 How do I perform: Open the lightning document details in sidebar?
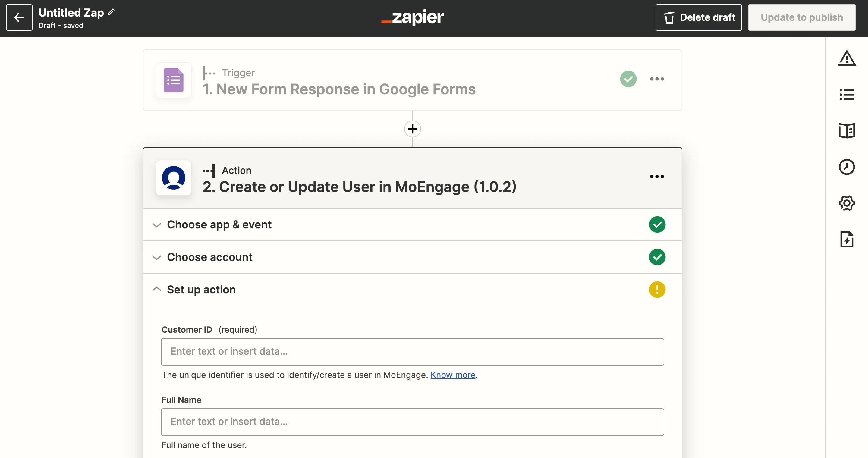(846, 240)
